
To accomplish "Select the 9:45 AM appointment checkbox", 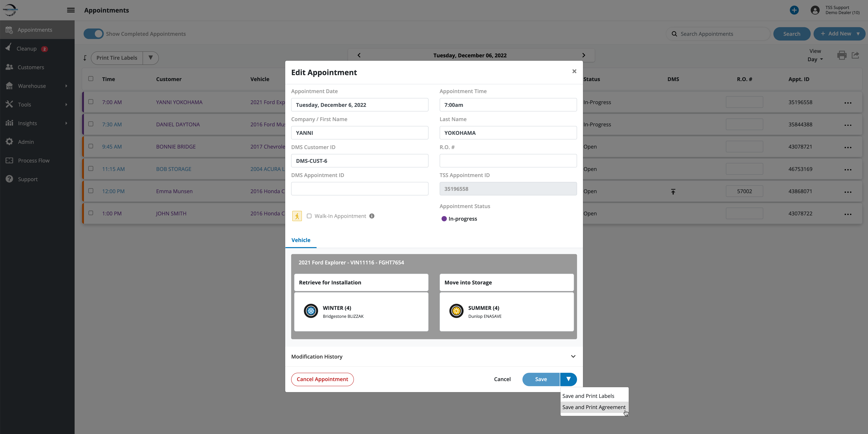I will tap(91, 146).
